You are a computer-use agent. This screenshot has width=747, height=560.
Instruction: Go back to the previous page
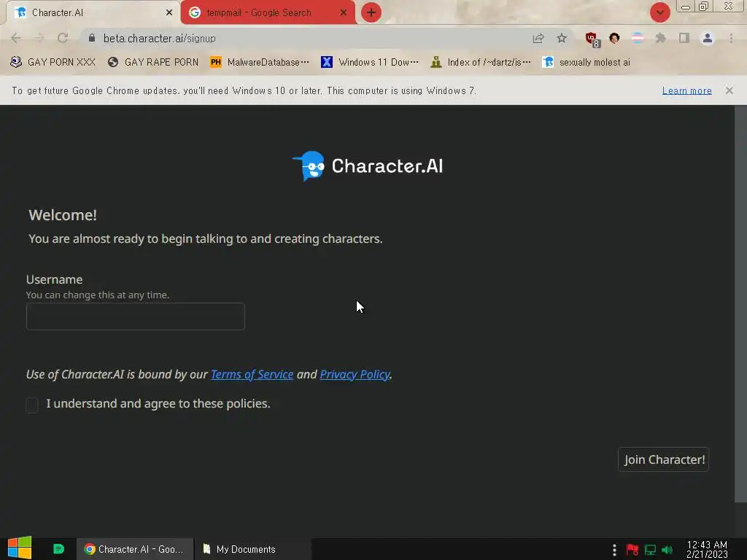(x=16, y=38)
